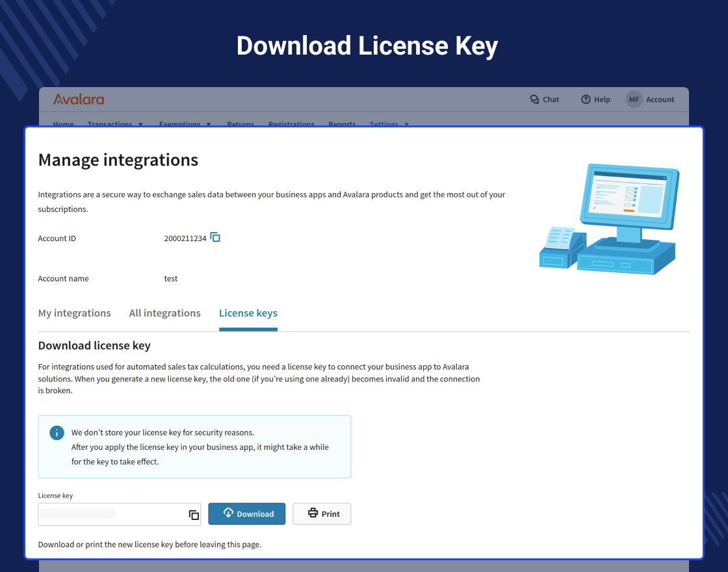Download the license key

tap(246, 514)
